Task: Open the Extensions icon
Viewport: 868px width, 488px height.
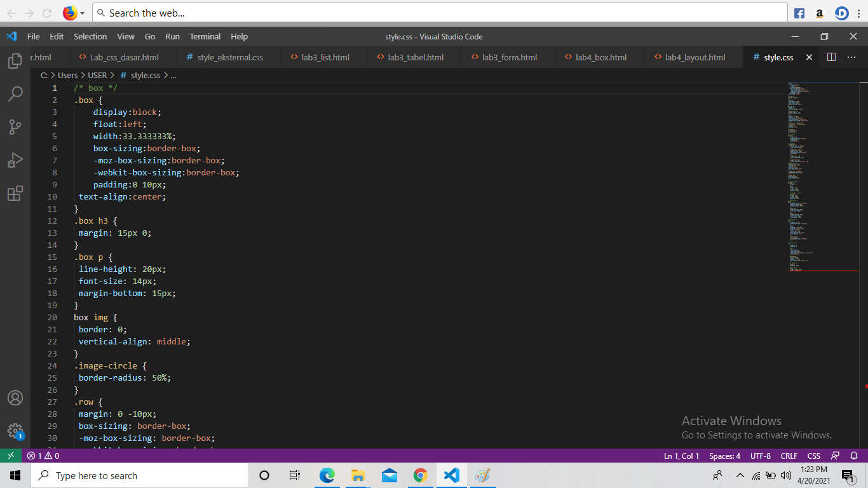Action: pos(15,193)
